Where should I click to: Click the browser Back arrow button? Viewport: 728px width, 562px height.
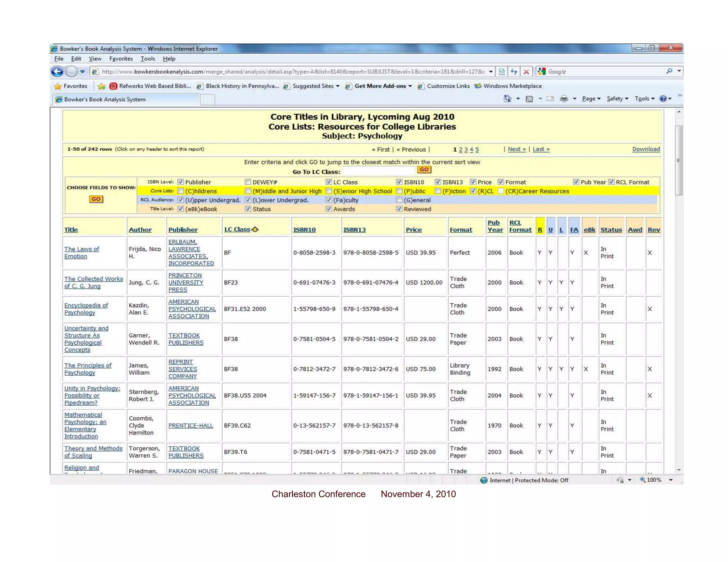pyautogui.click(x=57, y=72)
